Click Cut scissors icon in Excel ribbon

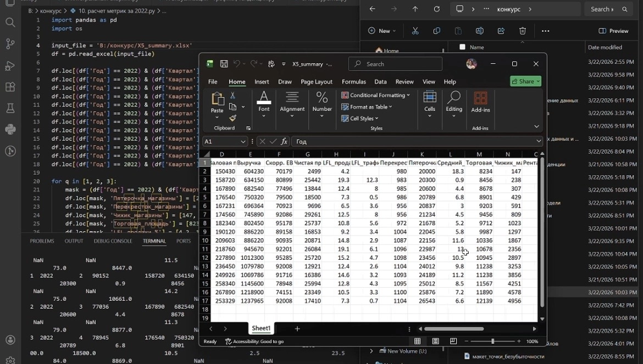click(232, 96)
